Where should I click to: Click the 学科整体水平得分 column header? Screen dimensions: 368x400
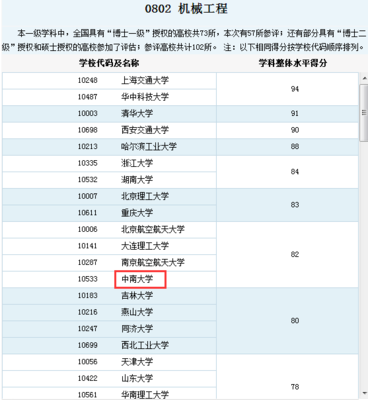point(293,63)
